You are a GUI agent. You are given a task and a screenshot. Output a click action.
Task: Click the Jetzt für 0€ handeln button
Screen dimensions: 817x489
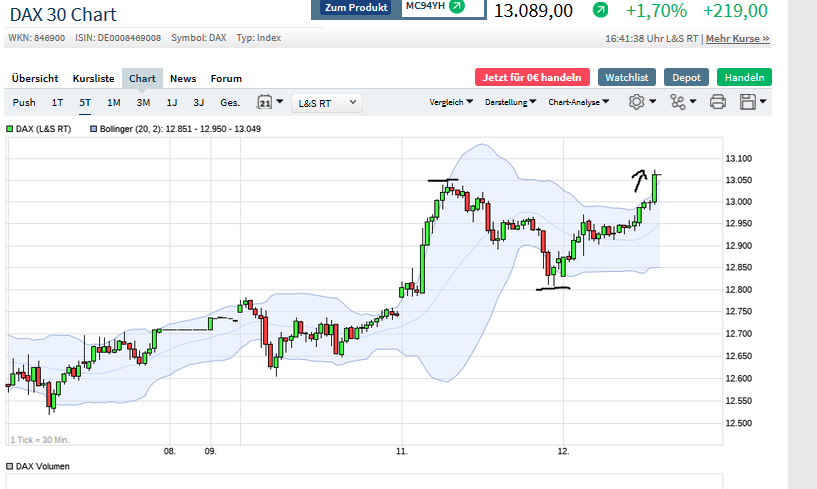[x=531, y=77]
